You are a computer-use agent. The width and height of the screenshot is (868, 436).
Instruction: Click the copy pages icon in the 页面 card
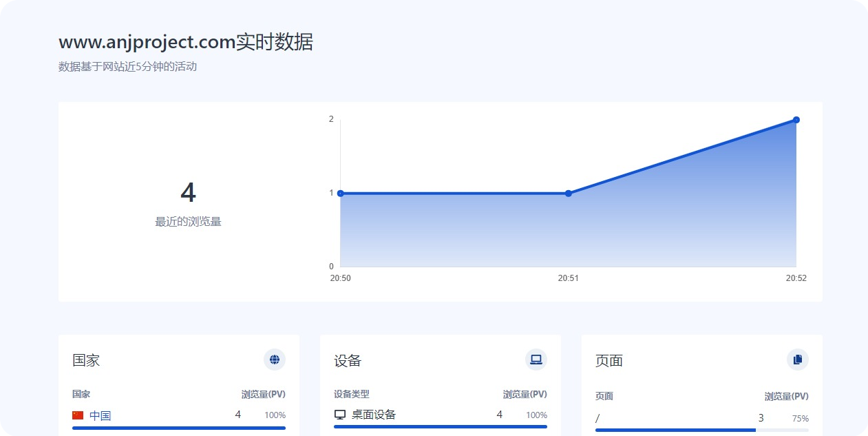[798, 360]
